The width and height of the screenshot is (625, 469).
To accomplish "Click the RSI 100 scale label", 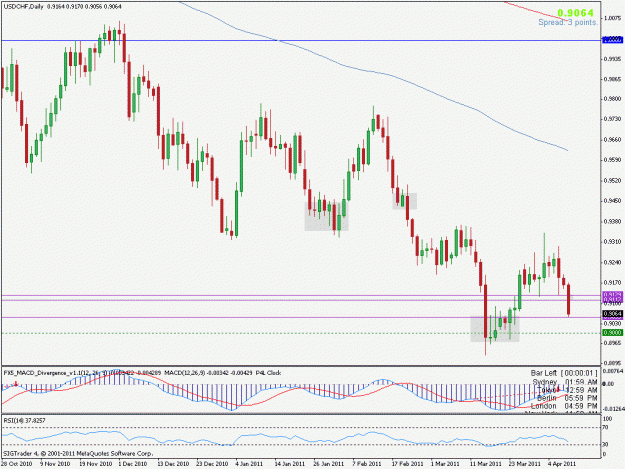I will (x=607, y=419).
